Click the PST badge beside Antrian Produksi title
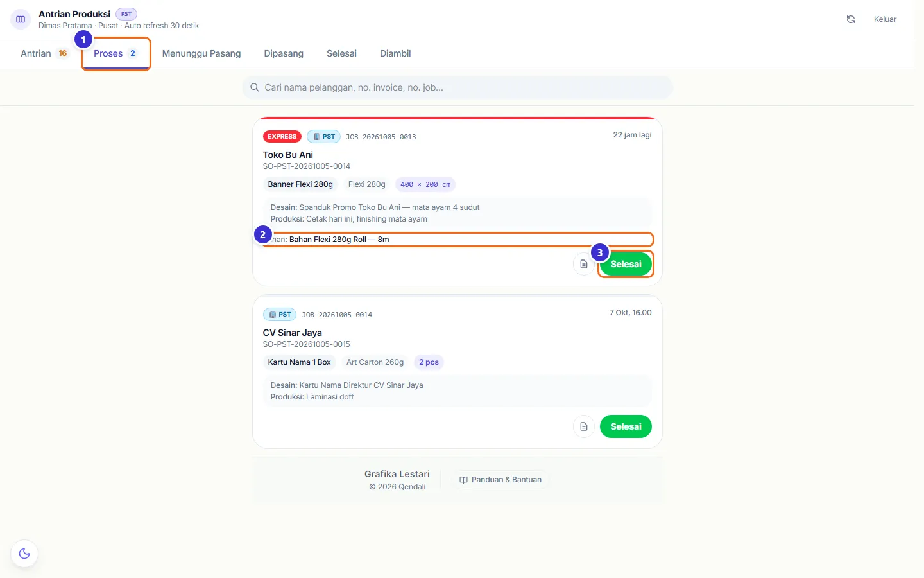Viewport: 924px width, 578px height. click(x=126, y=14)
